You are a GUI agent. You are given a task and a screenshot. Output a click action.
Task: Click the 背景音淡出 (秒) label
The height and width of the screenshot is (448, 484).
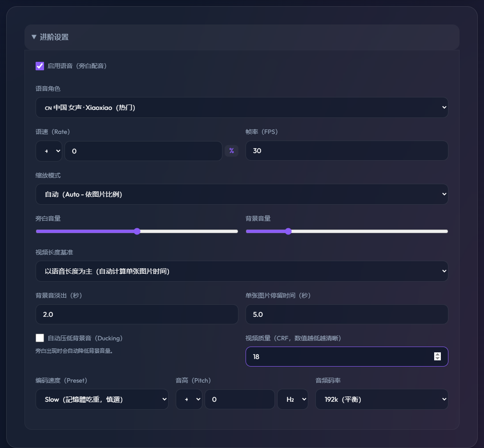[59, 295]
